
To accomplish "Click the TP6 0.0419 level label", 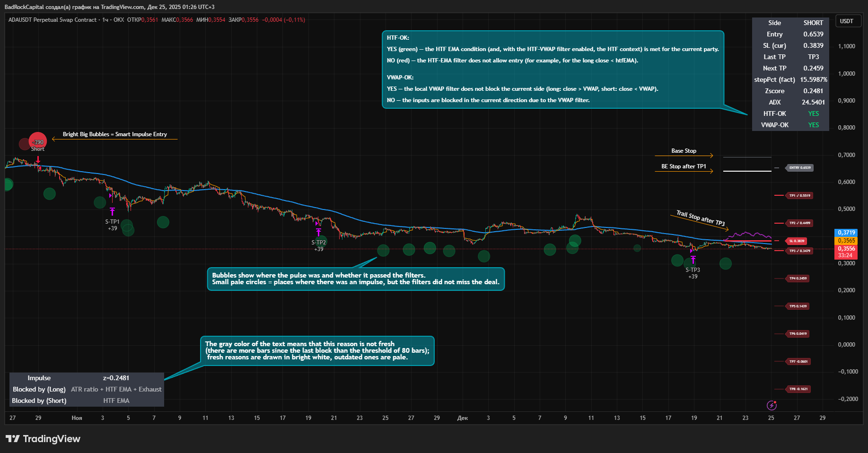I will click(x=798, y=334).
